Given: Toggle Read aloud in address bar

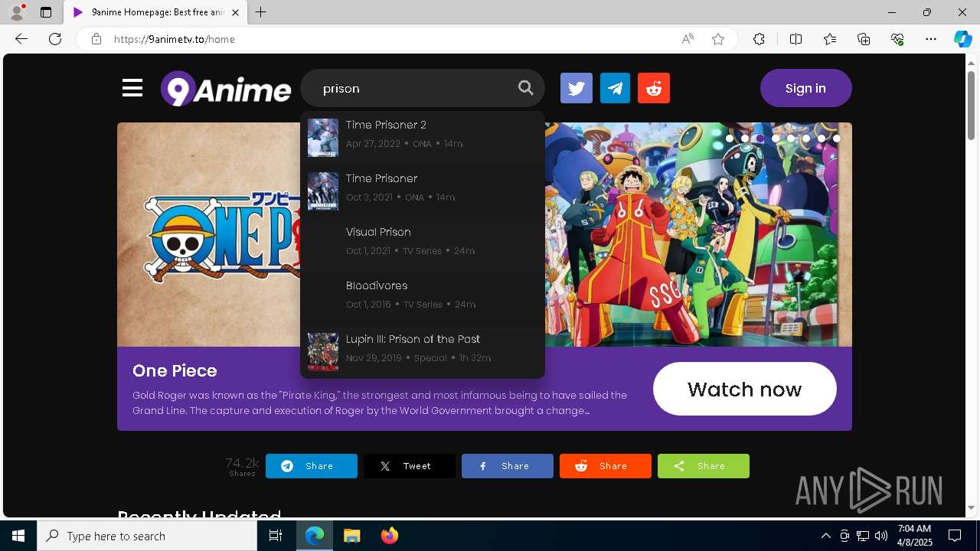Looking at the screenshot, I should [688, 39].
